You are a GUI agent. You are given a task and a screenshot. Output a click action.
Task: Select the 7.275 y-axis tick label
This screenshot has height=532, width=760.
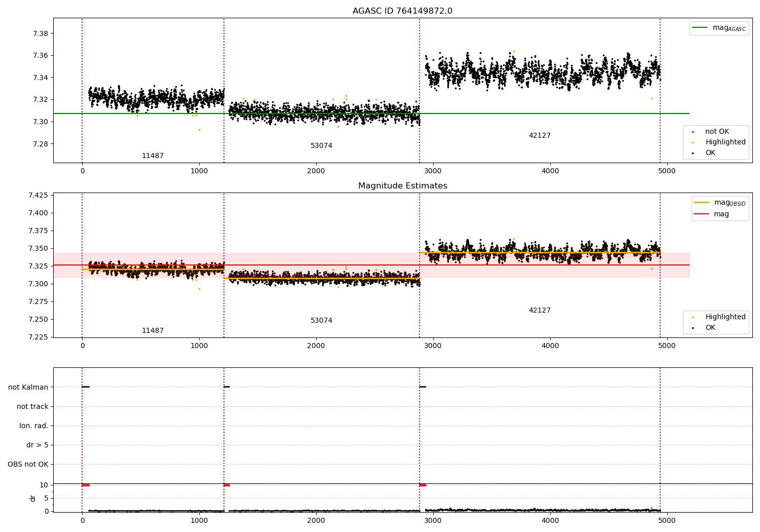[x=38, y=302]
